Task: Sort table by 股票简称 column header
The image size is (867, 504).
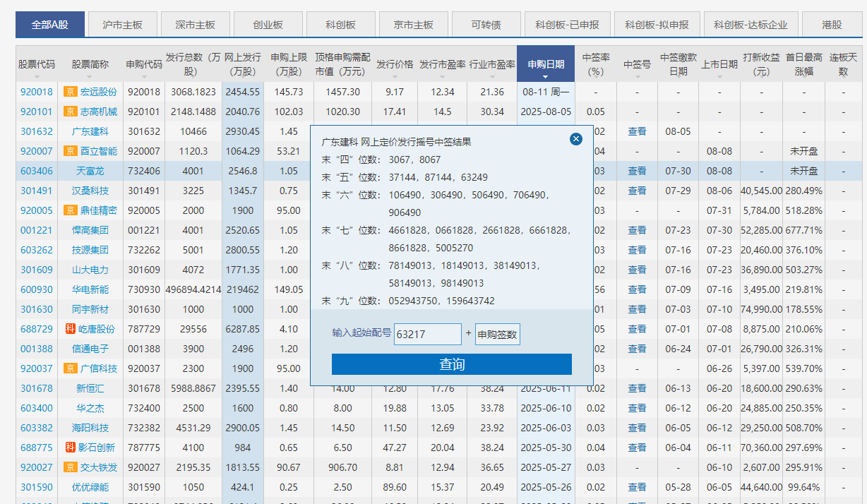Action: 90,64
